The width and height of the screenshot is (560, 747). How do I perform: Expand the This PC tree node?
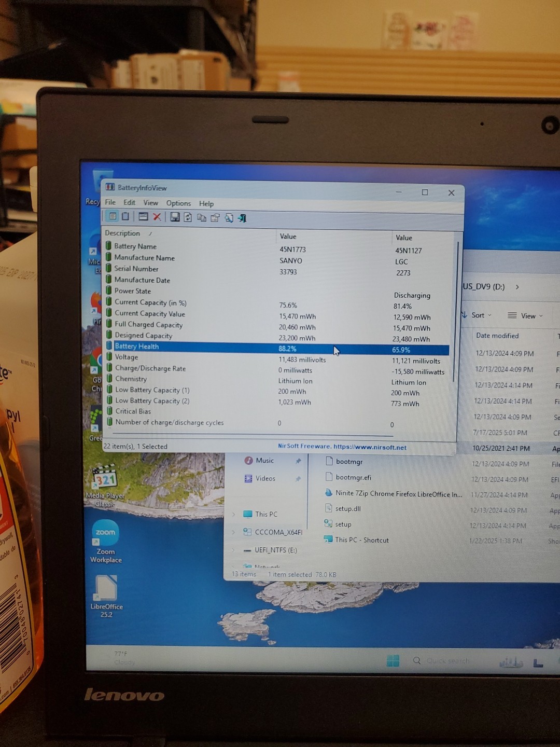(234, 514)
